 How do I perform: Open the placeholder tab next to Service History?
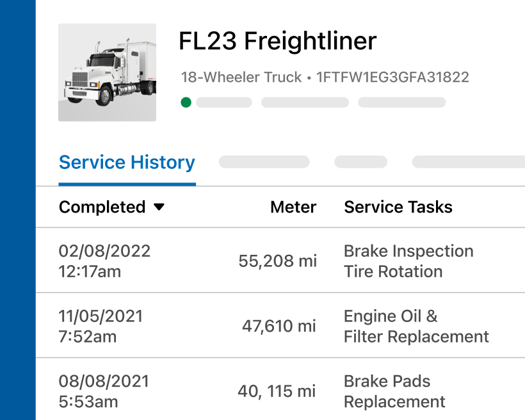[x=264, y=162]
